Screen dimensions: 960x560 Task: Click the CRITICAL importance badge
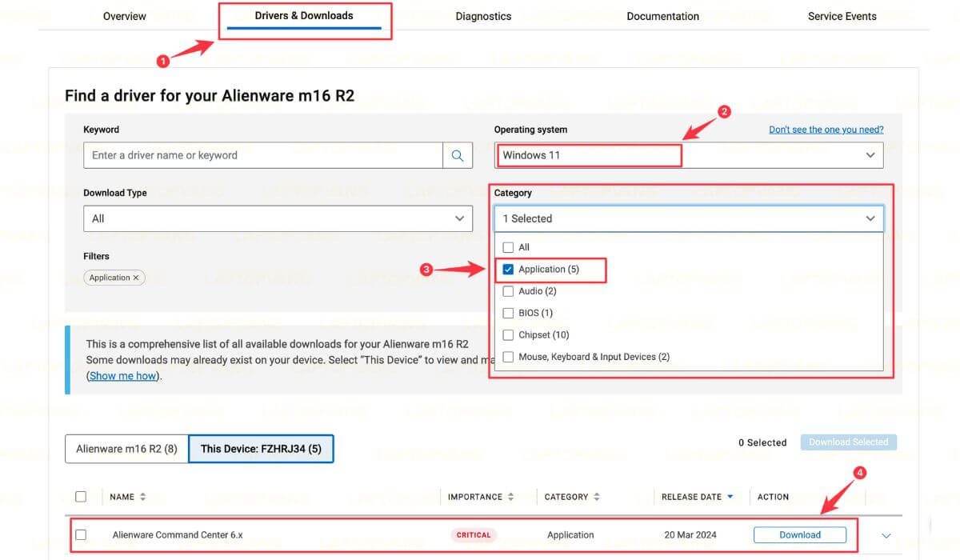tap(474, 535)
